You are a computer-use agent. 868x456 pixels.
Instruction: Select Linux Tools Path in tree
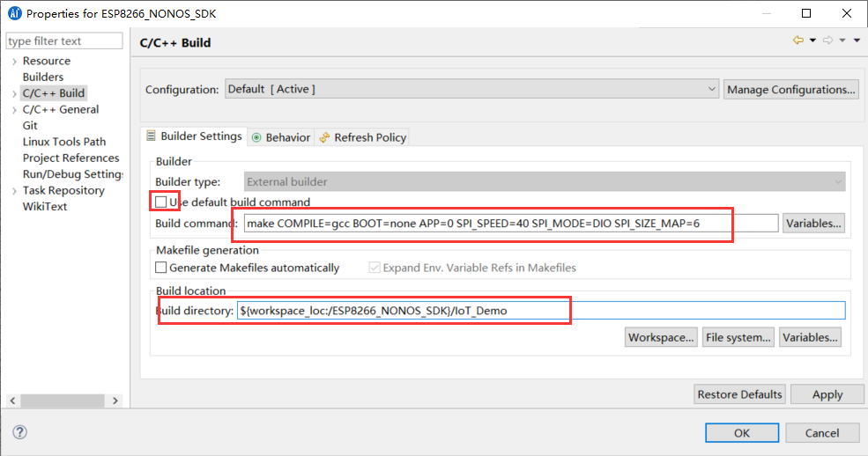[63, 142]
